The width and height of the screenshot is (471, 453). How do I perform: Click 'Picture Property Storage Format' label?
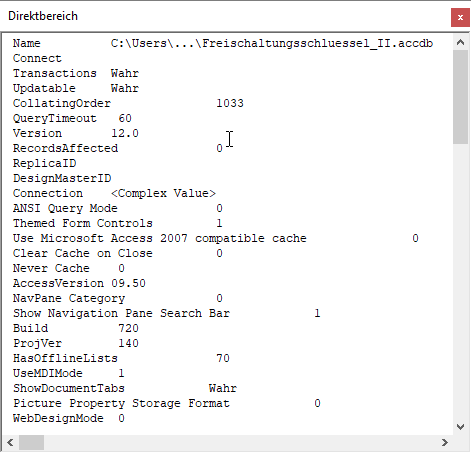click(121, 403)
